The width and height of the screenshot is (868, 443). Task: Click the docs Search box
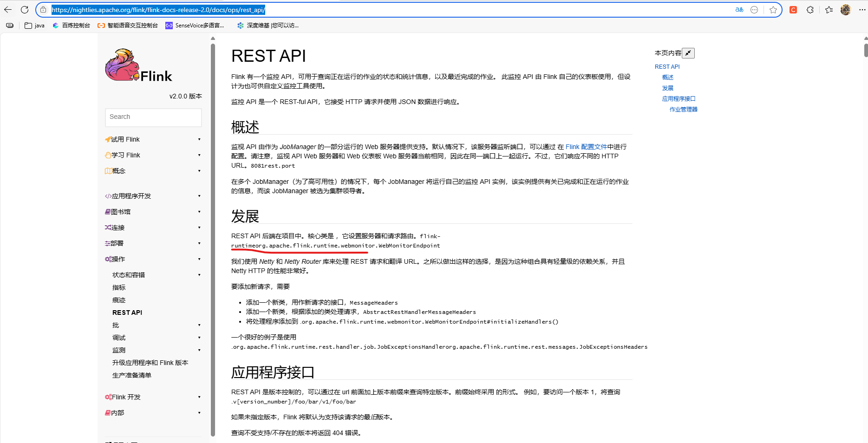tap(153, 117)
